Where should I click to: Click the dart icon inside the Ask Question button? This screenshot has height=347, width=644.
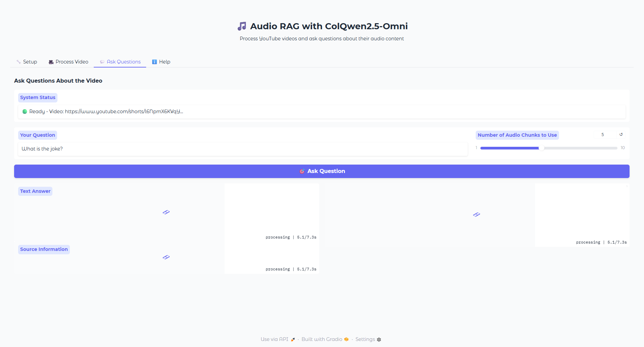click(x=302, y=171)
